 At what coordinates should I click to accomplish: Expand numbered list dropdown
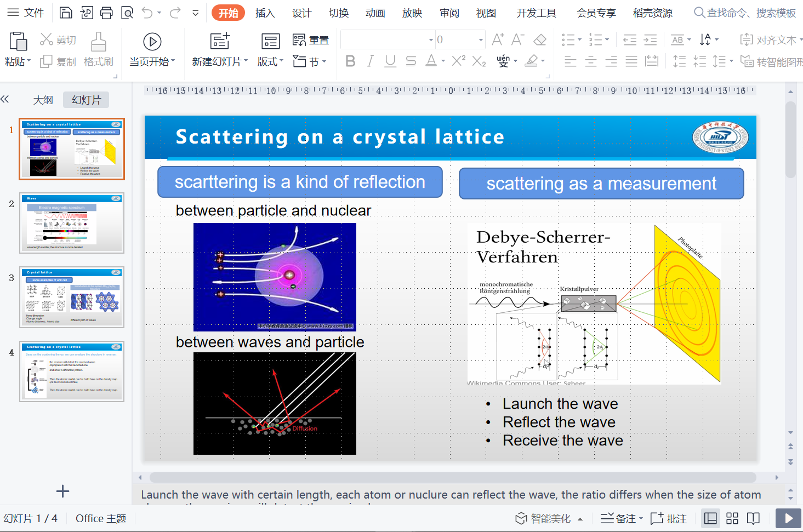point(607,39)
